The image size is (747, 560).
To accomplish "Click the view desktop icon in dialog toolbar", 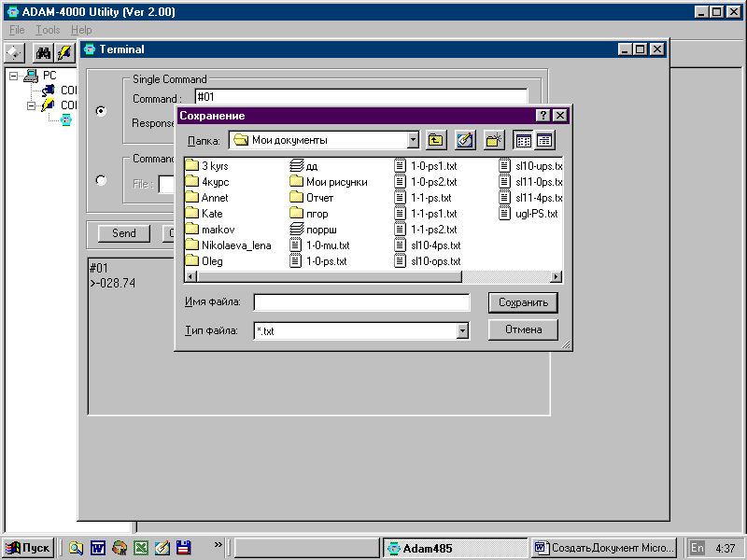I will pos(464,140).
